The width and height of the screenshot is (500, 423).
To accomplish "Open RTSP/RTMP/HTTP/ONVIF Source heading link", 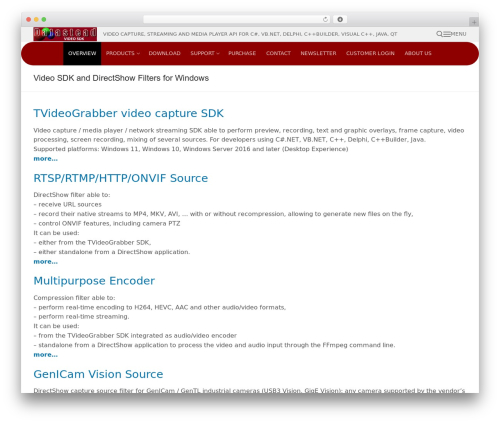I will coord(121,178).
